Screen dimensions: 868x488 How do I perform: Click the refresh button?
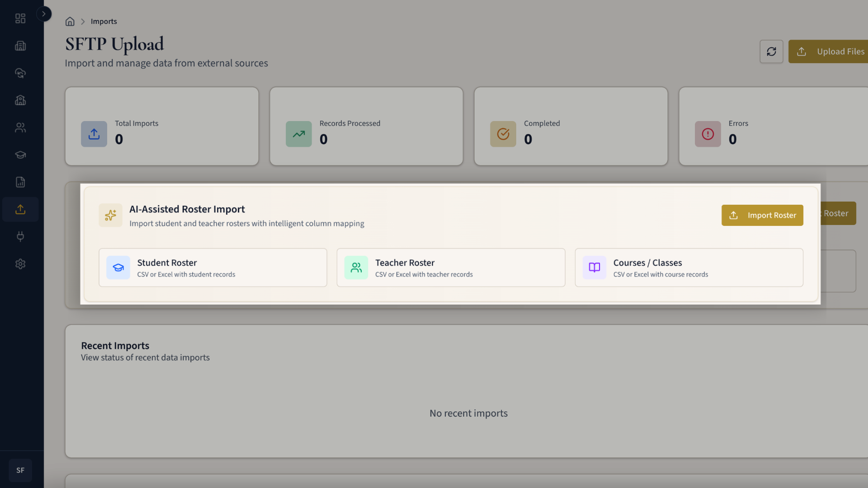pyautogui.click(x=771, y=52)
